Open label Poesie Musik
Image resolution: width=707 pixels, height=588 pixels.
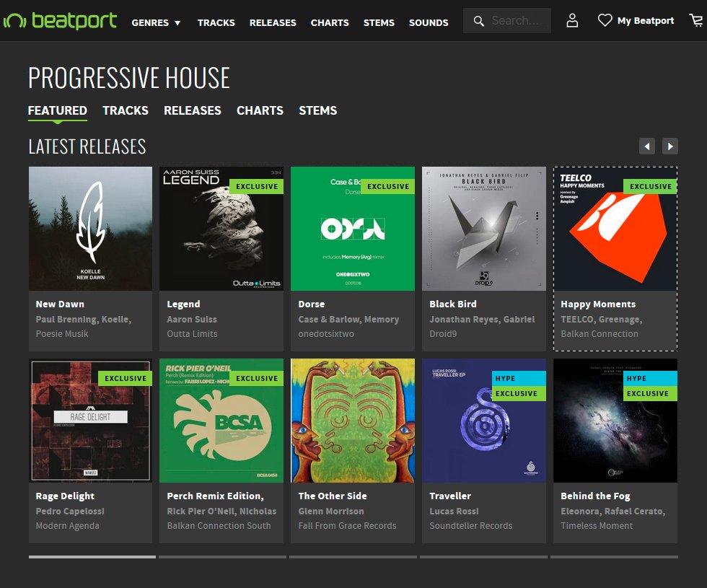tap(62, 333)
